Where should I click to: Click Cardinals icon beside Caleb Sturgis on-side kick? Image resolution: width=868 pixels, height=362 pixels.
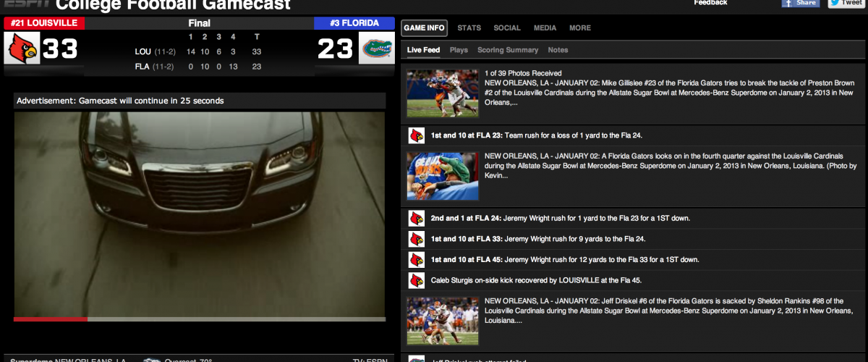click(416, 280)
